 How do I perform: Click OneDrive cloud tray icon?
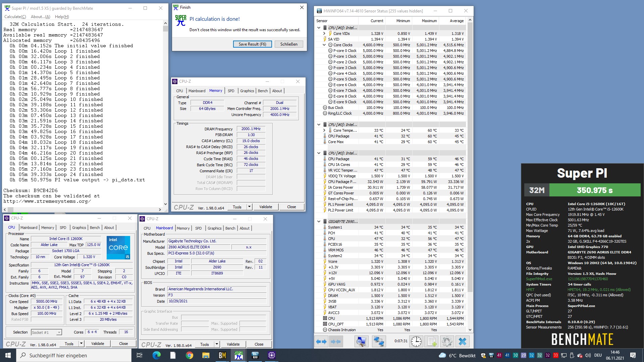pyautogui.click(x=580, y=355)
